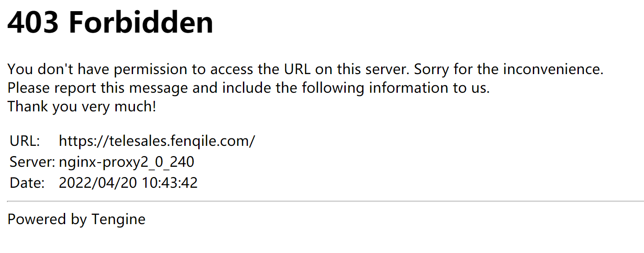Click the Date: label
Screen dimensions: 644x253
pos(27,183)
